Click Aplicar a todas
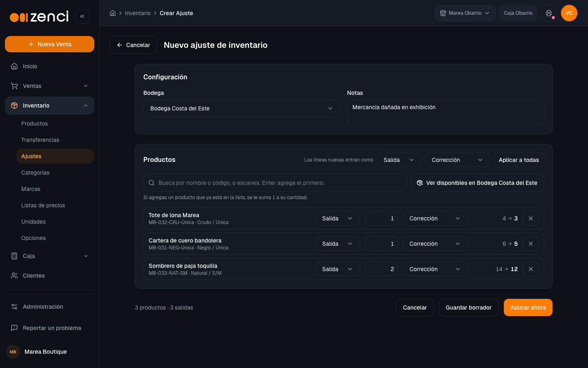This screenshot has width=588, height=368. click(x=519, y=160)
